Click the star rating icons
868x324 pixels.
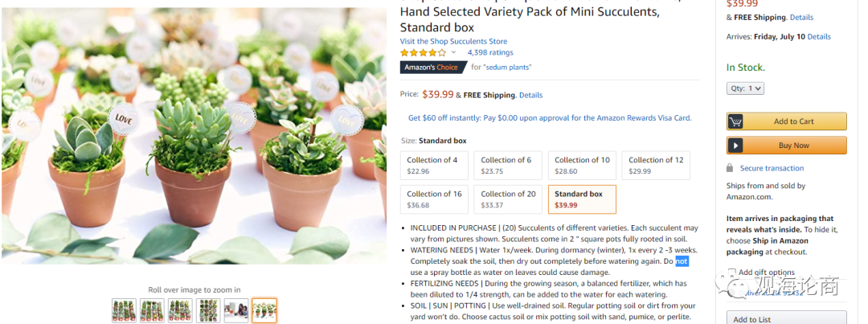(x=423, y=52)
